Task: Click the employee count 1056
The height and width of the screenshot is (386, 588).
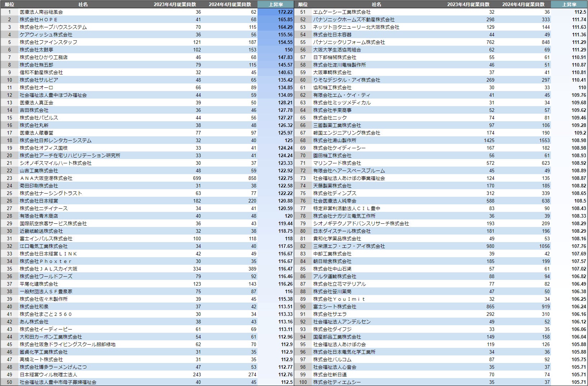Action: coord(544,246)
